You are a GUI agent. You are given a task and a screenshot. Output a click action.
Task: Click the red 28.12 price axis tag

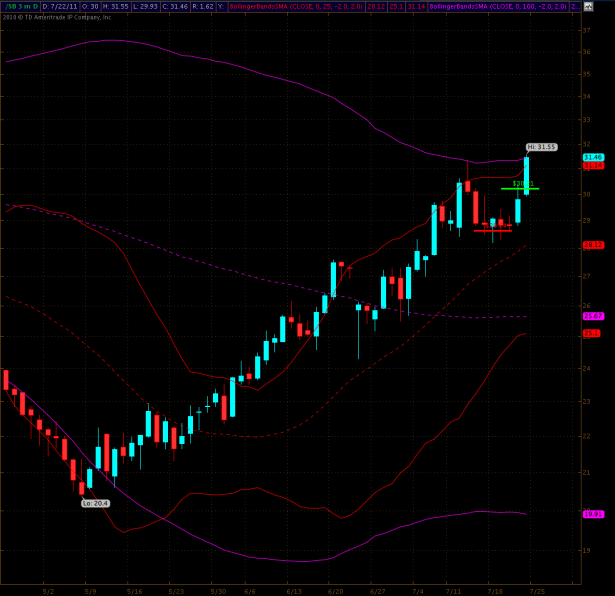[x=592, y=244]
